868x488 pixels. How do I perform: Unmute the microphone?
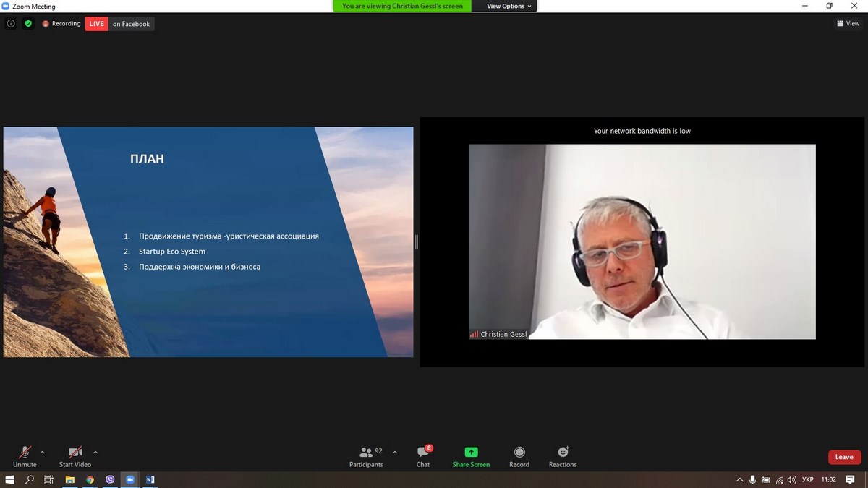(25, 455)
